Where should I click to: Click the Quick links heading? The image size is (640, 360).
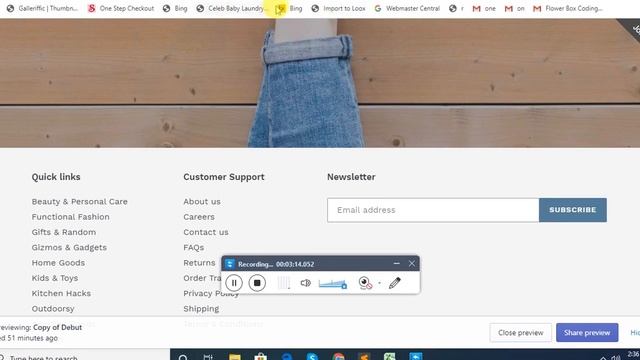[x=56, y=177]
